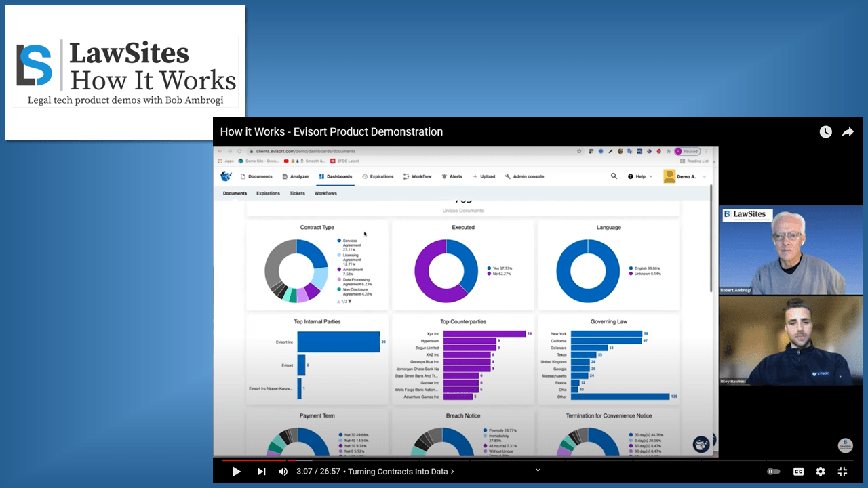Screen dimensions: 868x488
Task: Click the New York governing law bar
Action: [x=606, y=334]
